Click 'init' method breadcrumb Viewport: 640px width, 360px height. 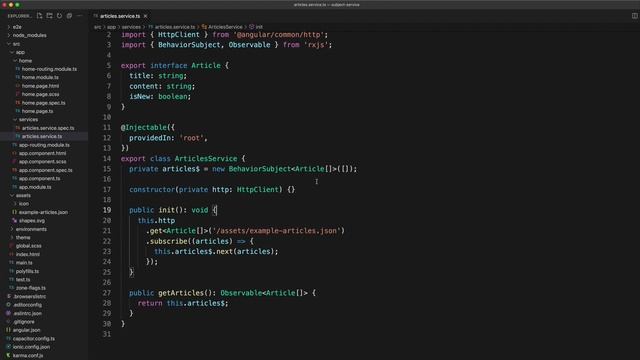pos(259,27)
